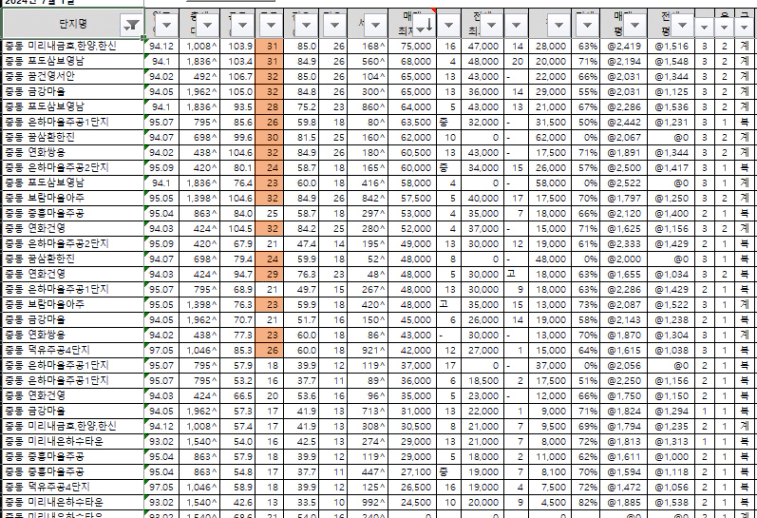The height and width of the screenshot is (518, 757).
Task: Select the cell showing 42,000
Action: pyautogui.click(x=412, y=350)
